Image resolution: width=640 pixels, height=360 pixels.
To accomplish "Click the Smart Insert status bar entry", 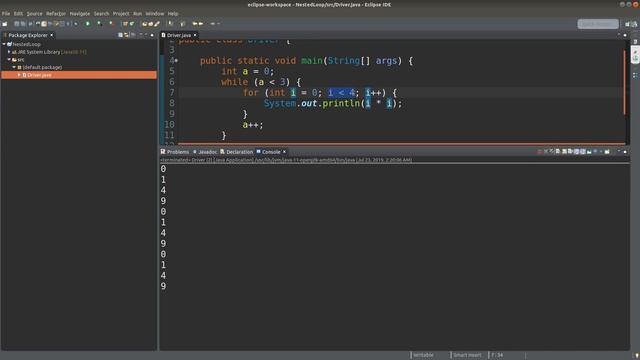I will 467,355.
